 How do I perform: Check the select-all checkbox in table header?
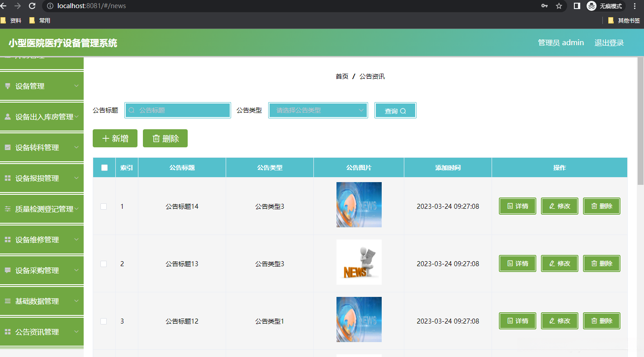[104, 167]
